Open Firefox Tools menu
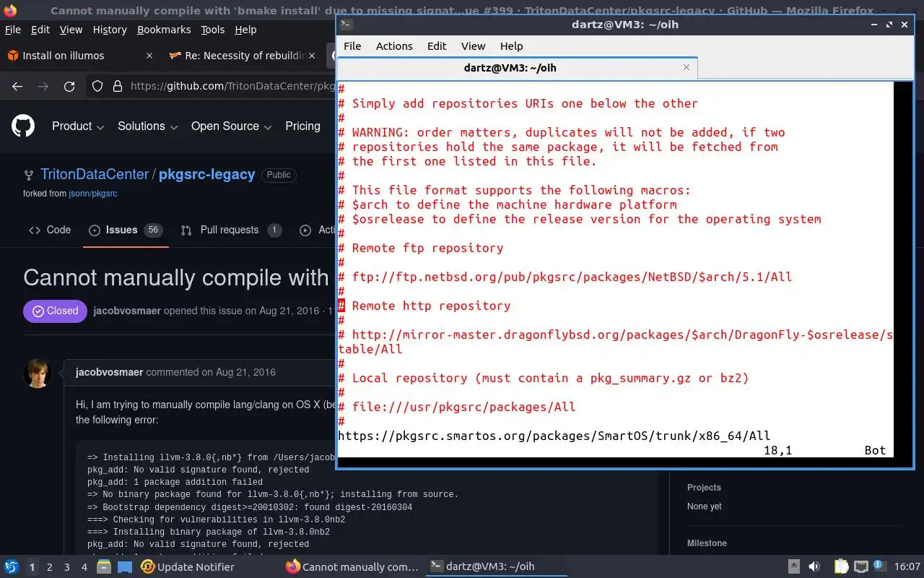The width and height of the screenshot is (924, 578). [213, 30]
